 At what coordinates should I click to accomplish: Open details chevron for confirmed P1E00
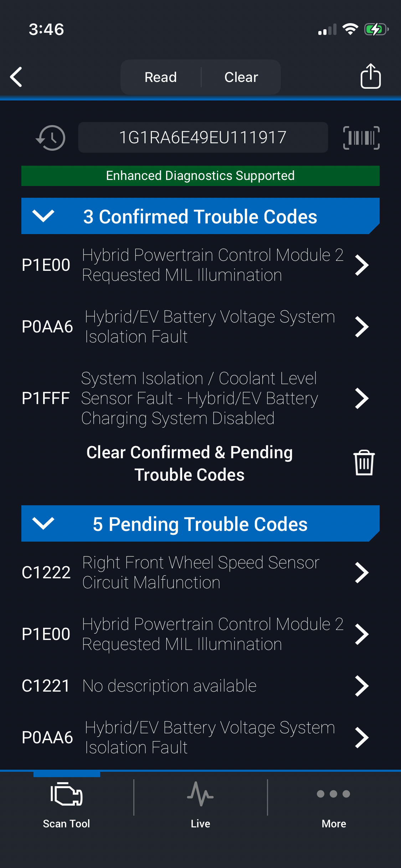point(361,265)
